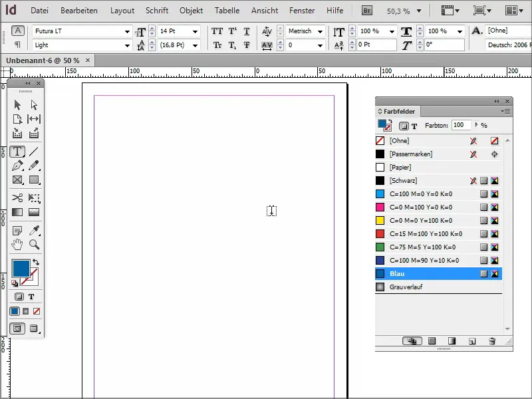Screen dimensions: 532x399
Task: Select the Rectangle Frame tool
Action: click(17, 180)
